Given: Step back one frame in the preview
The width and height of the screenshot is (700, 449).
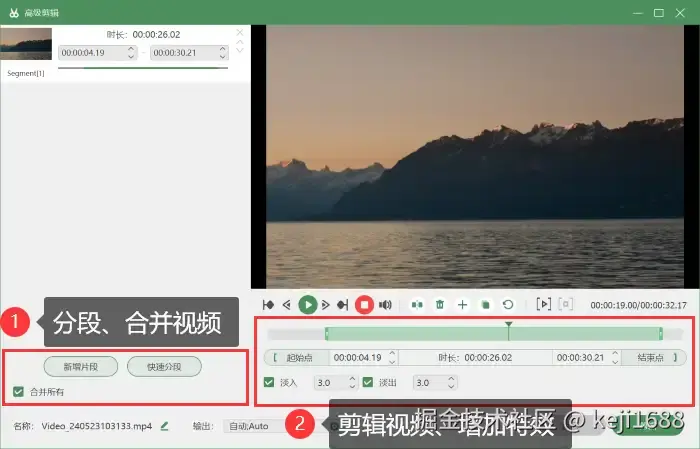Looking at the screenshot, I should click(x=287, y=305).
